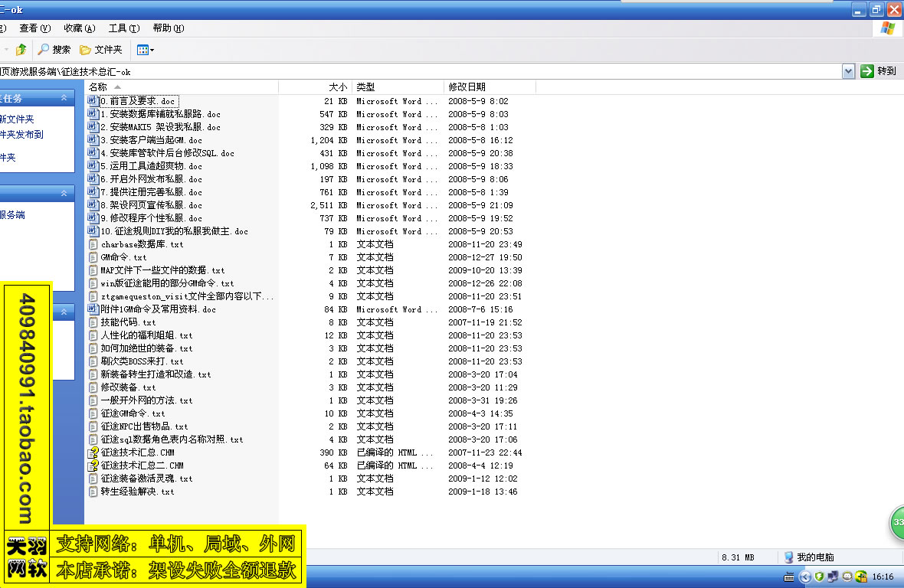
Task: Select the 0.前言及要求.doc Word icon
Action: 93,101
